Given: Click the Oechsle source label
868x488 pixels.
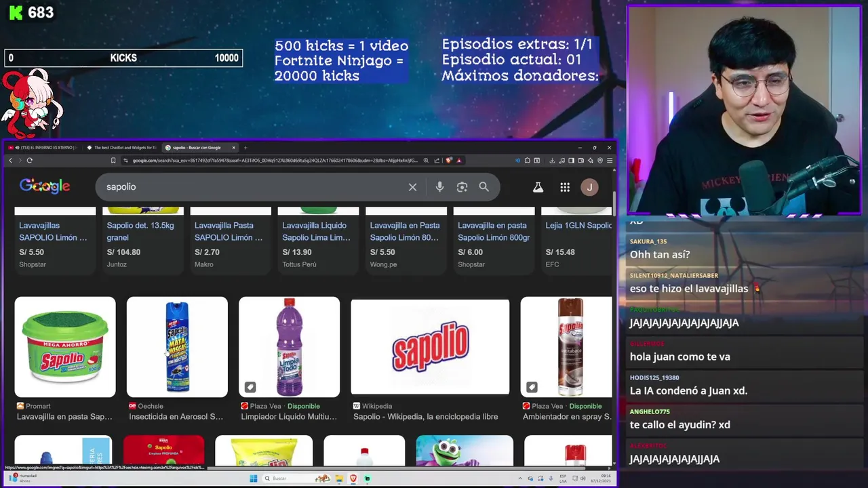Looking at the screenshot, I should coord(150,406).
